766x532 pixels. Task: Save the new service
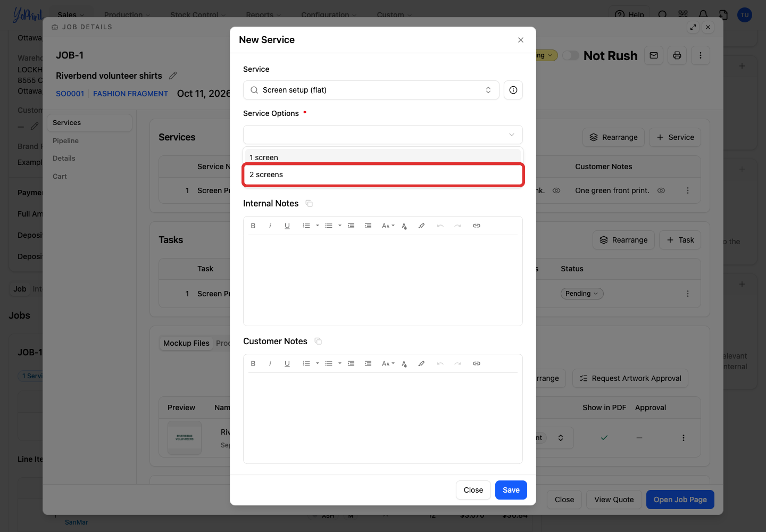coord(511,490)
